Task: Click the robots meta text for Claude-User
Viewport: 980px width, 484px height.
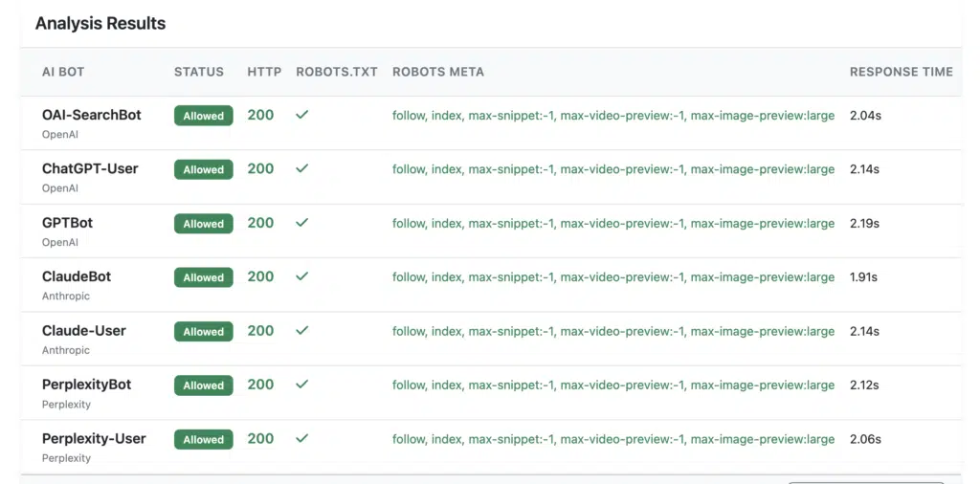Action: coord(613,331)
